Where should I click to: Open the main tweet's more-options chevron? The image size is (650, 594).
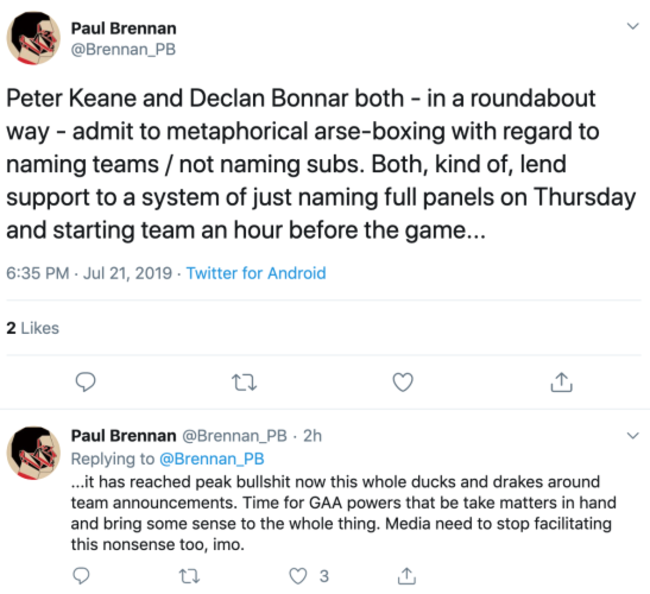[x=631, y=26]
